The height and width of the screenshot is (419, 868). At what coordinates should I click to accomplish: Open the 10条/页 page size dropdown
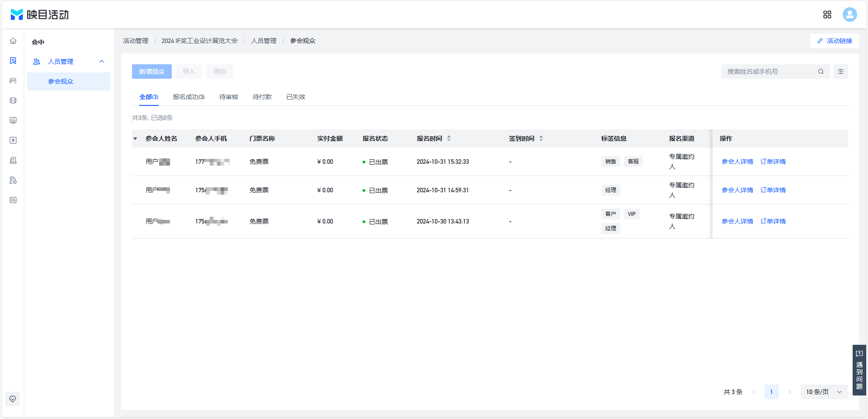(x=824, y=392)
